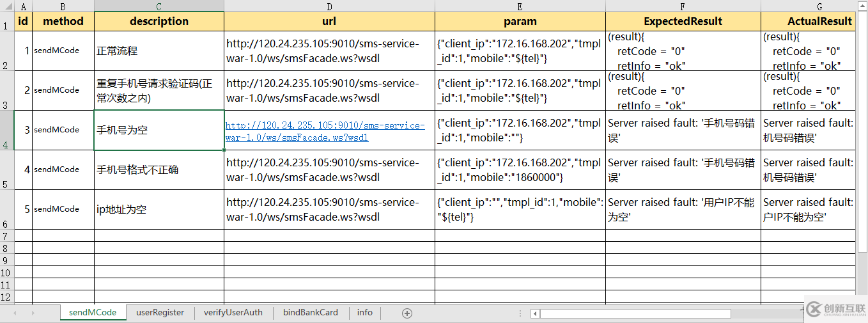Select row 6 header
This screenshot has width=868, height=323.
[7, 210]
